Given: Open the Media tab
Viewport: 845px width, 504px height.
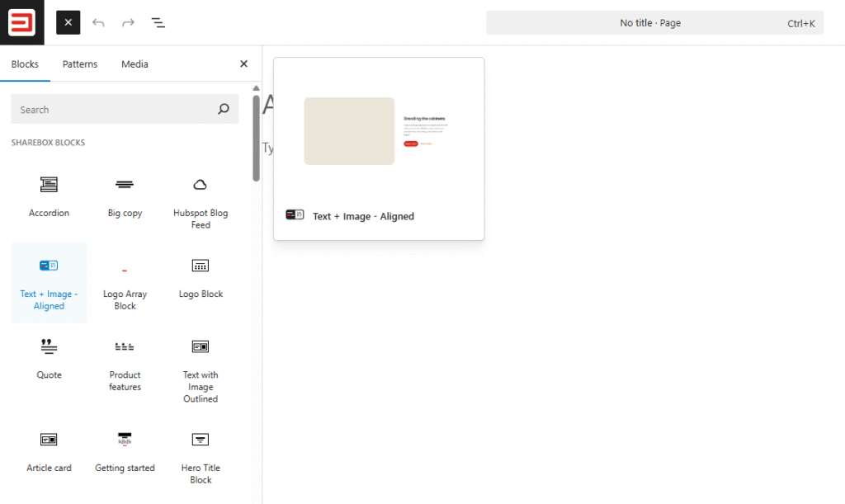Looking at the screenshot, I should [x=135, y=64].
